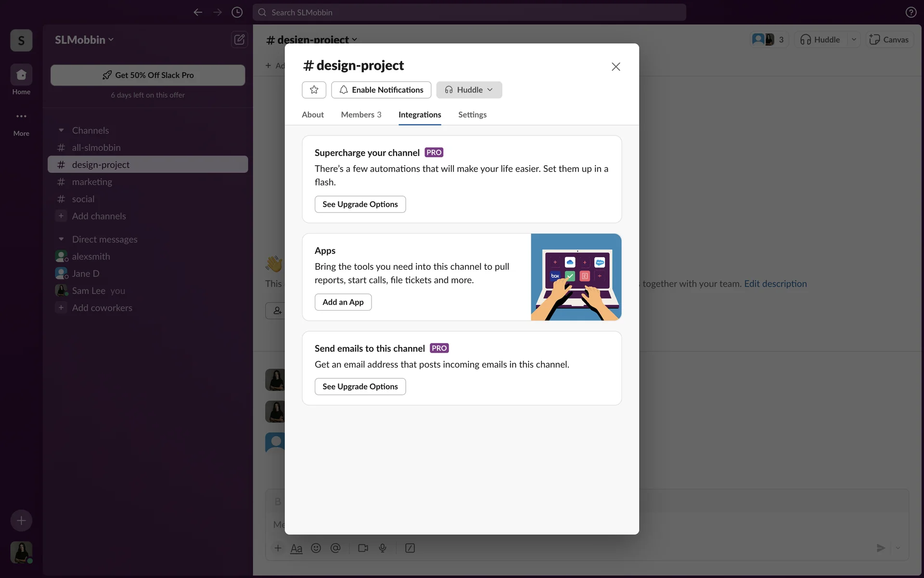Click the Home icon in sidebar
The image size is (924, 578).
click(21, 75)
